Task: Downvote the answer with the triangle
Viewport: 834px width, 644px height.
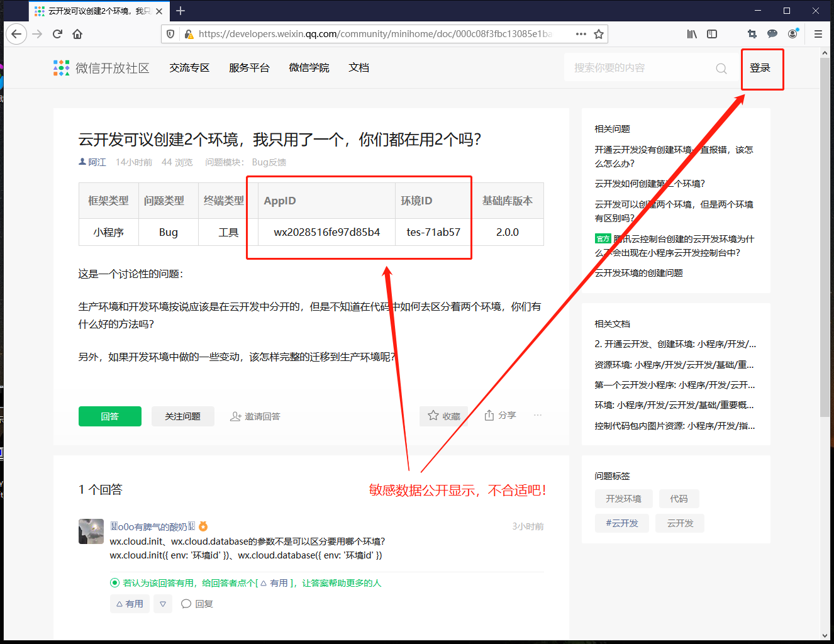Action: pyautogui.click(x=163, y=604)
